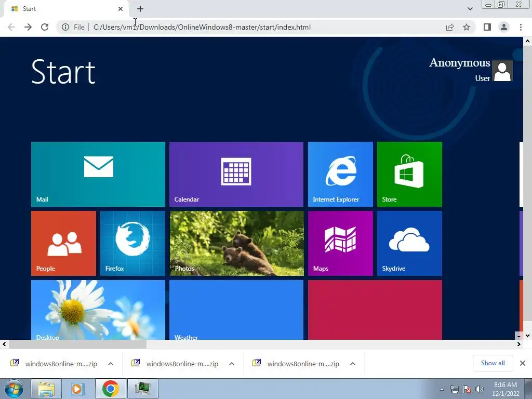Open the Mail tile

tap(98, 174)
